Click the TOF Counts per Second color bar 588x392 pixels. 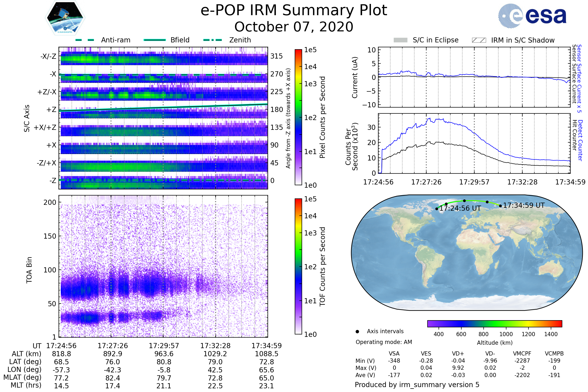click(298, 266)
